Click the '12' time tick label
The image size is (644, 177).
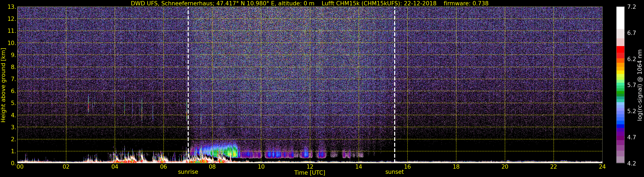click(x=310, y=167)
